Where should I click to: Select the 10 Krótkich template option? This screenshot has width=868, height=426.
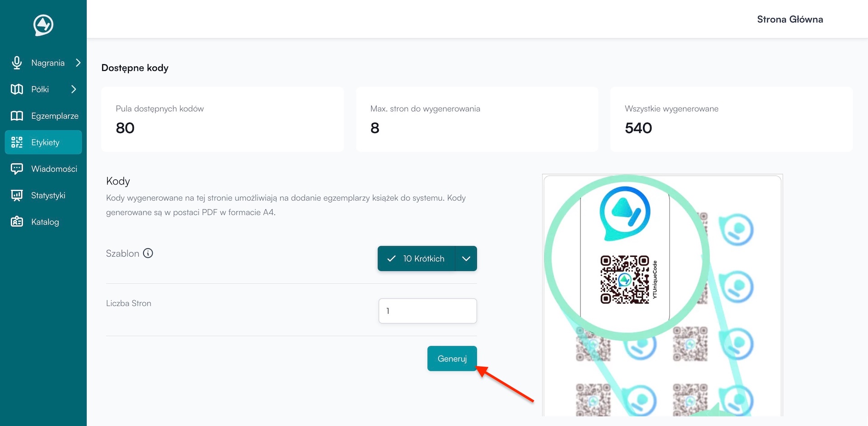point(416,258)
